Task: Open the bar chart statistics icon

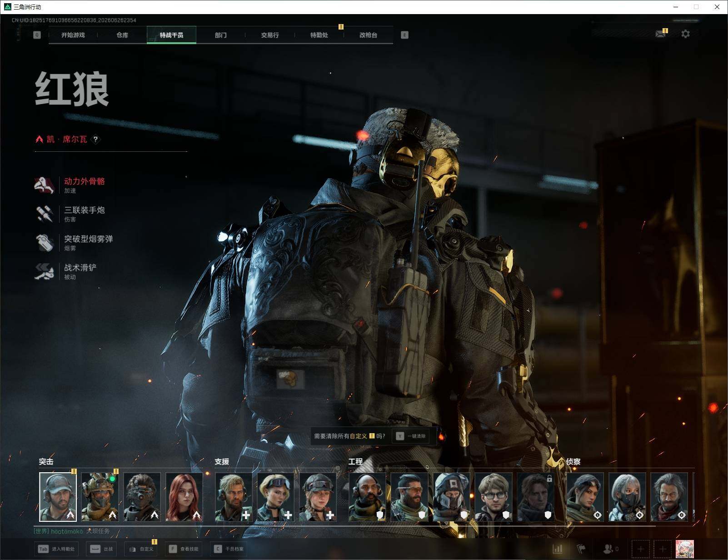Action: (558, 549)
